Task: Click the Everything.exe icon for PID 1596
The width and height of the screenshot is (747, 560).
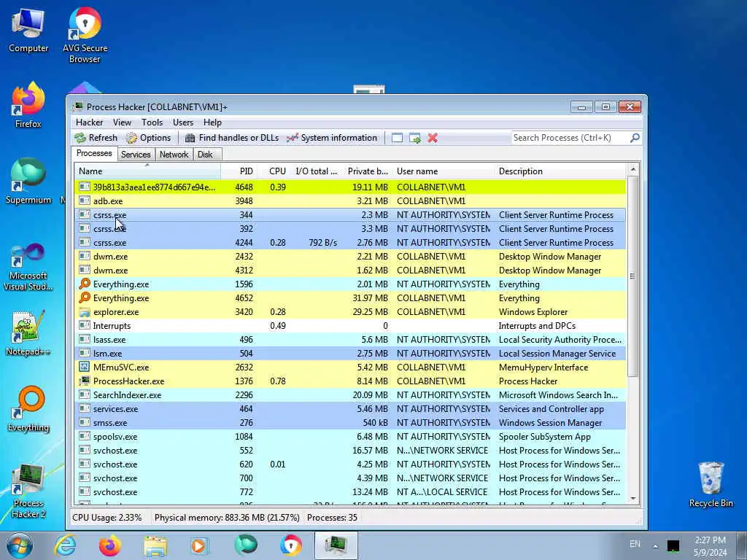Action: coord(85,284)
